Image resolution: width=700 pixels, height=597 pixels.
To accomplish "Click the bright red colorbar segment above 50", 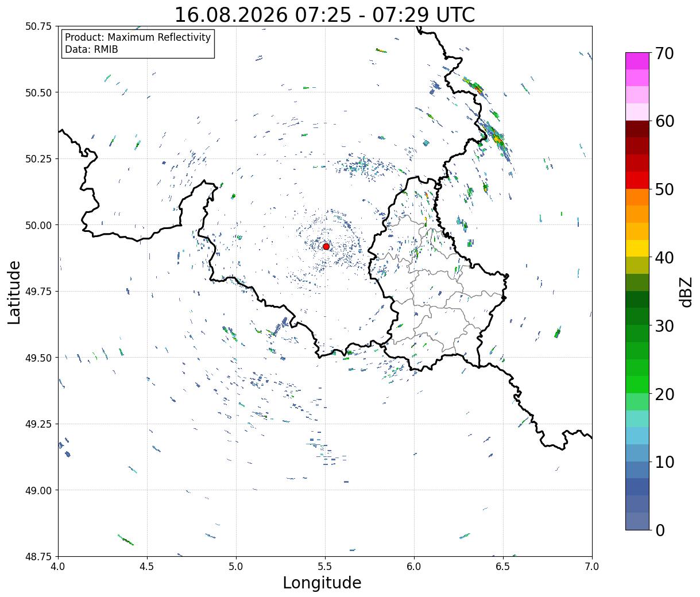I will click(637, 180).
